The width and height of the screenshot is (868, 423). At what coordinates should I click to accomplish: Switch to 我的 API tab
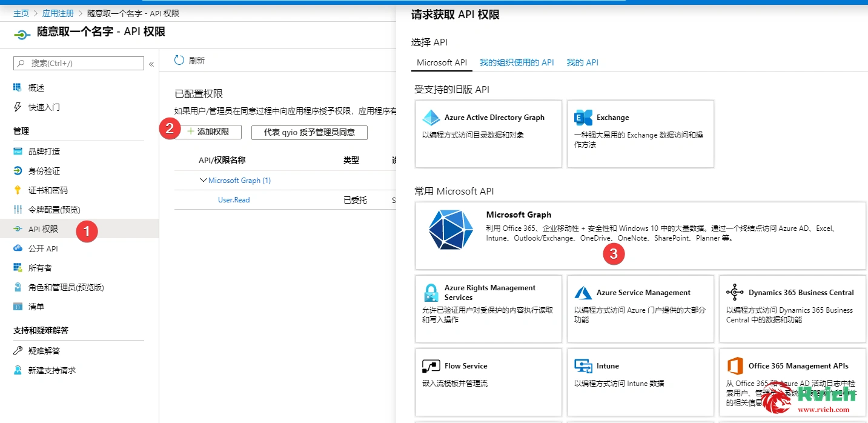[582, 62]
